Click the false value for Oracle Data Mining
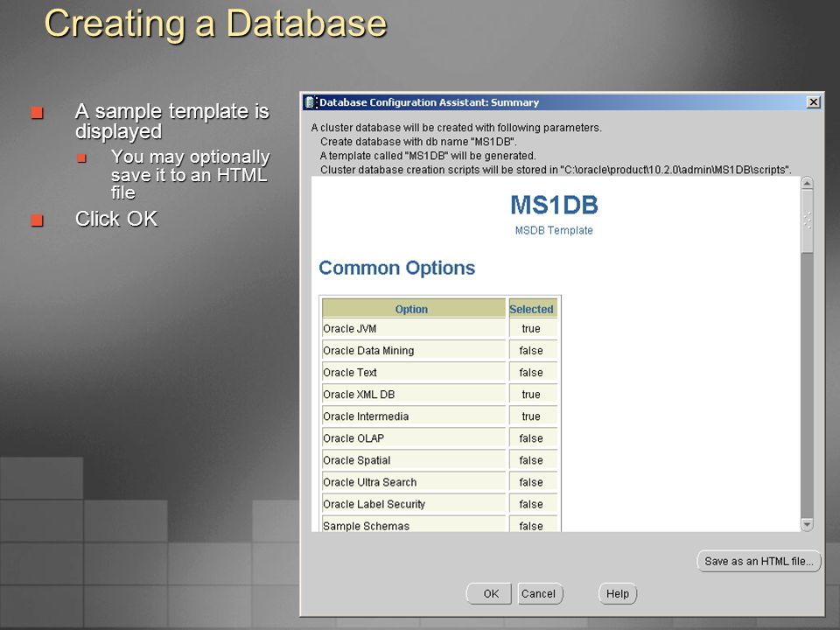This screenshot has width=840, height=630. pos(531,350)
